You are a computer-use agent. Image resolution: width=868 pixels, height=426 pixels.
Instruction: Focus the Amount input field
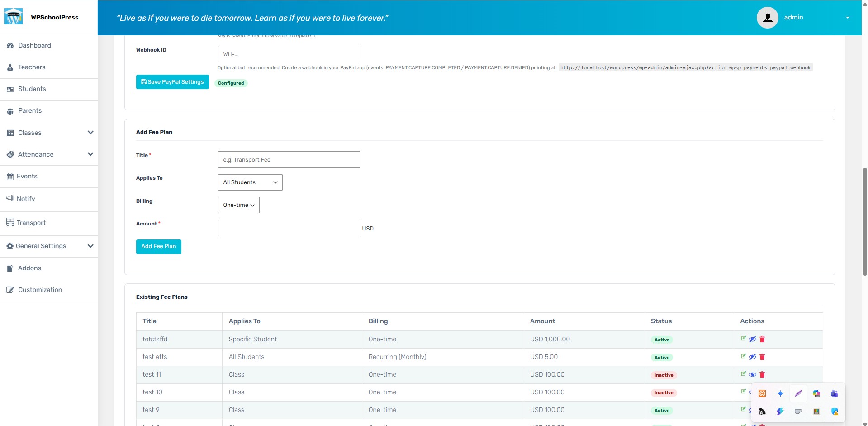coord(289,228)
